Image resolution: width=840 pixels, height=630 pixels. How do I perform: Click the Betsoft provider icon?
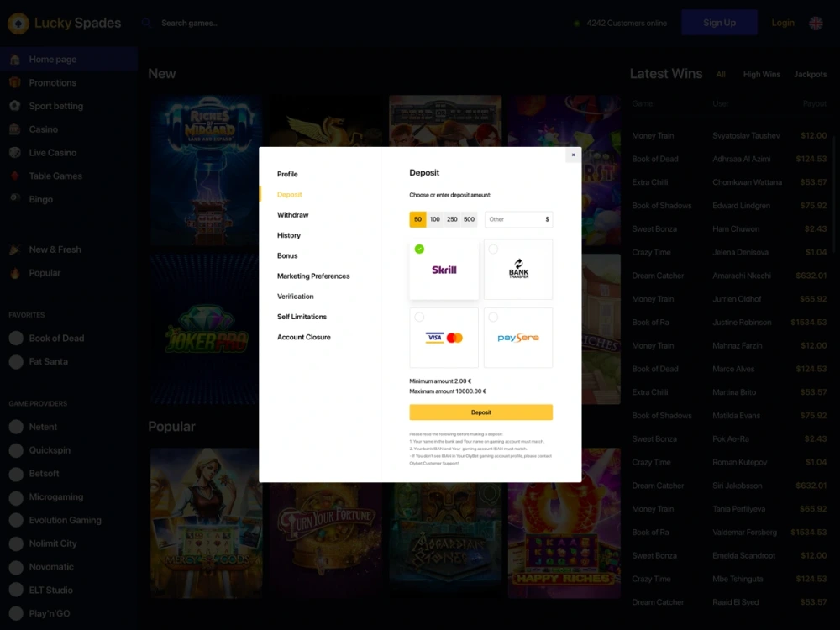click(16, 474)
